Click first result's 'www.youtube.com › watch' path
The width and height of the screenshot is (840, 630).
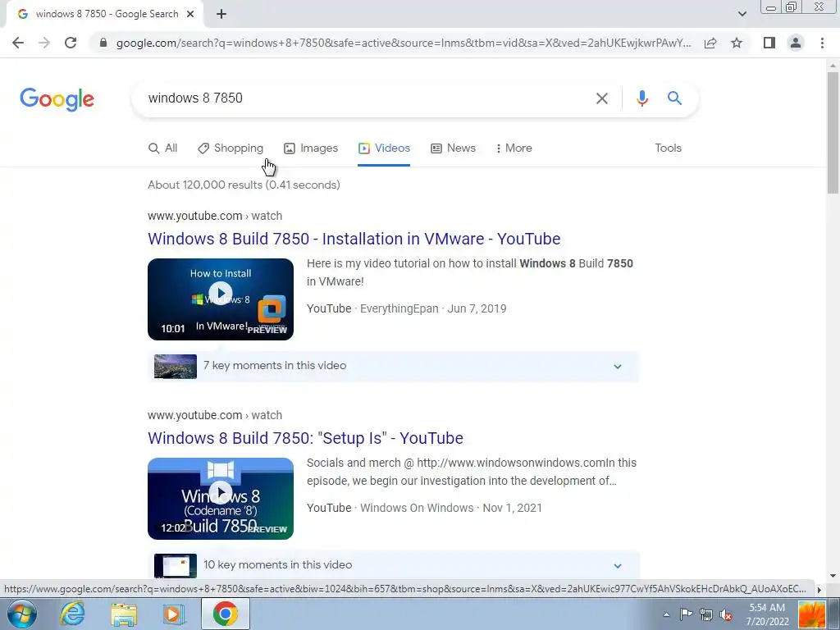click(215, 216)
